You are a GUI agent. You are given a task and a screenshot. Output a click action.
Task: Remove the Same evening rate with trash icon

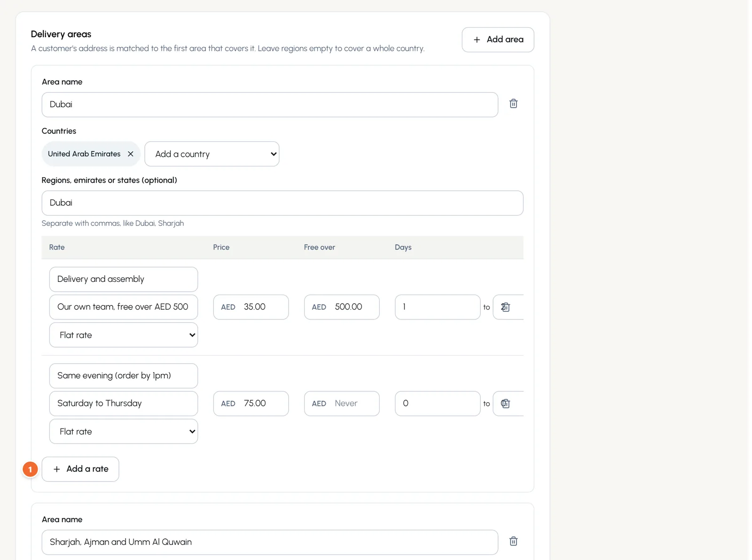click(x=506, y=404)
